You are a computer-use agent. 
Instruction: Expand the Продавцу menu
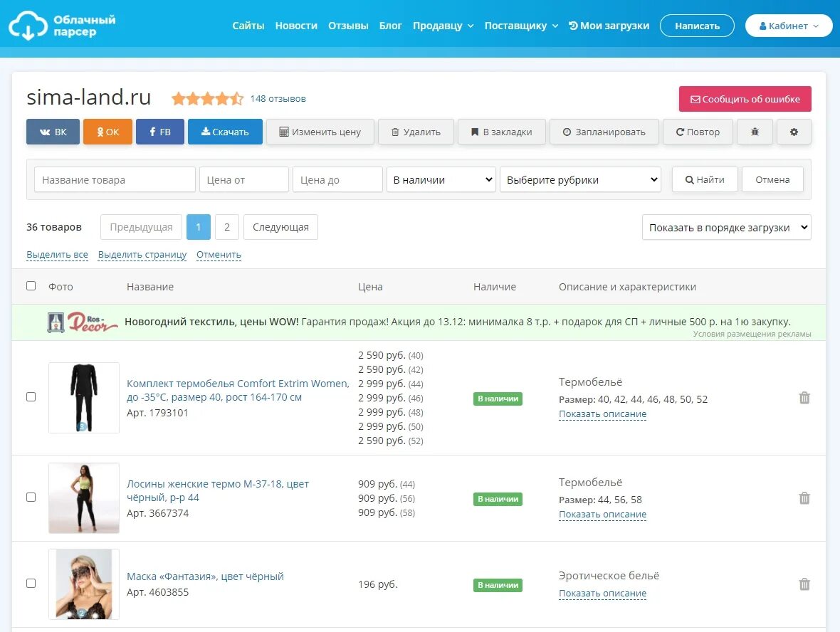443,26
